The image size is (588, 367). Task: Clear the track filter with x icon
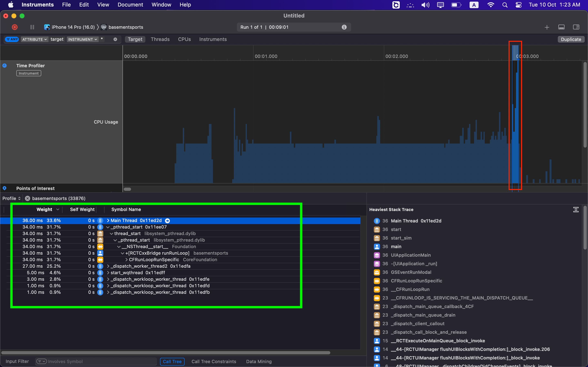pos(115,39)
